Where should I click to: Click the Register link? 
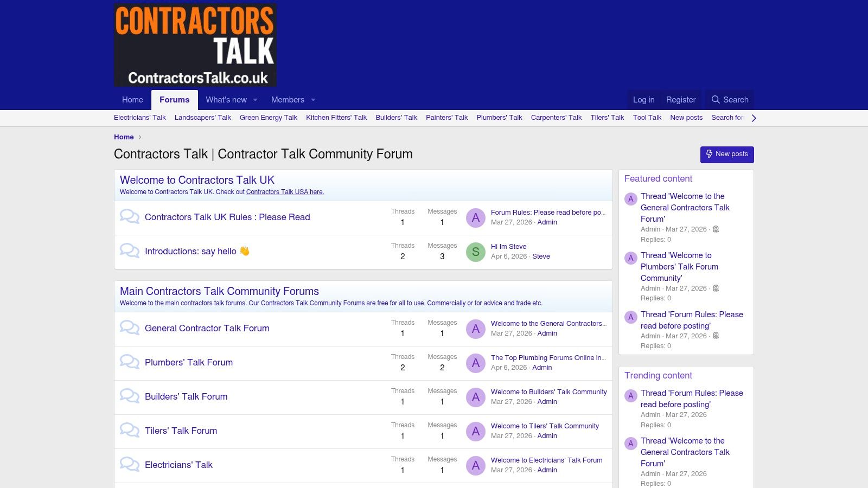681,100
